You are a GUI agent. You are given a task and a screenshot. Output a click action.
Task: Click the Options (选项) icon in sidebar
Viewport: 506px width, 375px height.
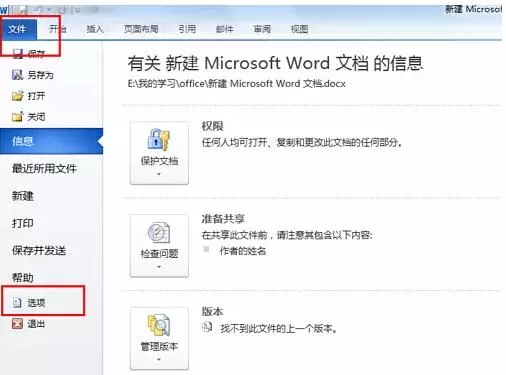(x=17, y=302)
